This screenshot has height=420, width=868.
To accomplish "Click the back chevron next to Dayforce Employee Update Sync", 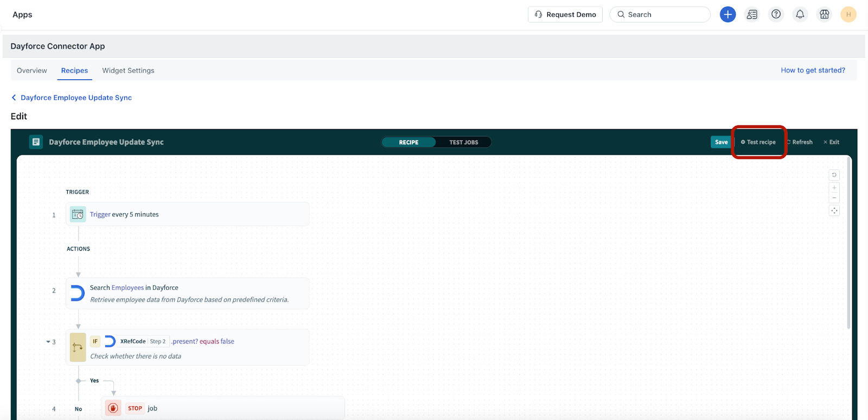I will 14,98.
